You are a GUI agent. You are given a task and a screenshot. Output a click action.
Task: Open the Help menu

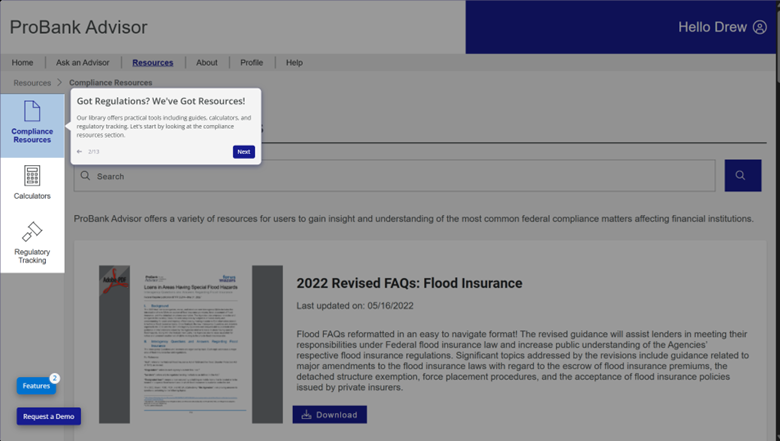click(294, 63)
